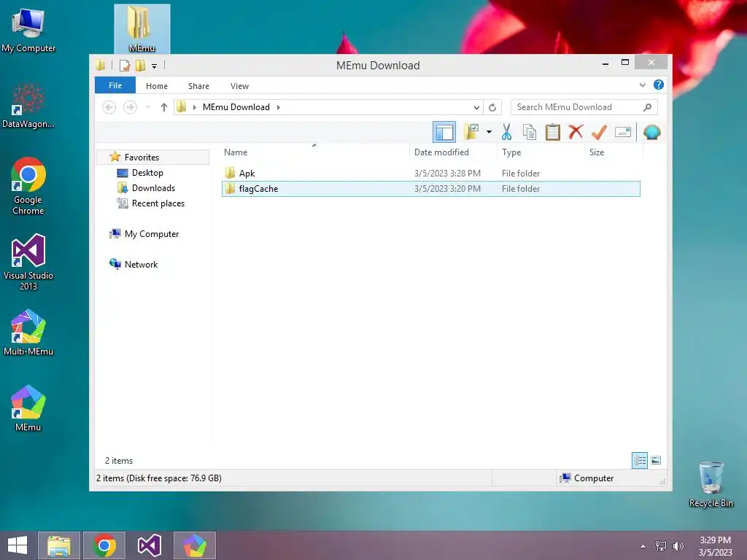This screenshot has height=560, width=747.
Task: Switch to Large icons view at bottom right
Action: [656, 460]
